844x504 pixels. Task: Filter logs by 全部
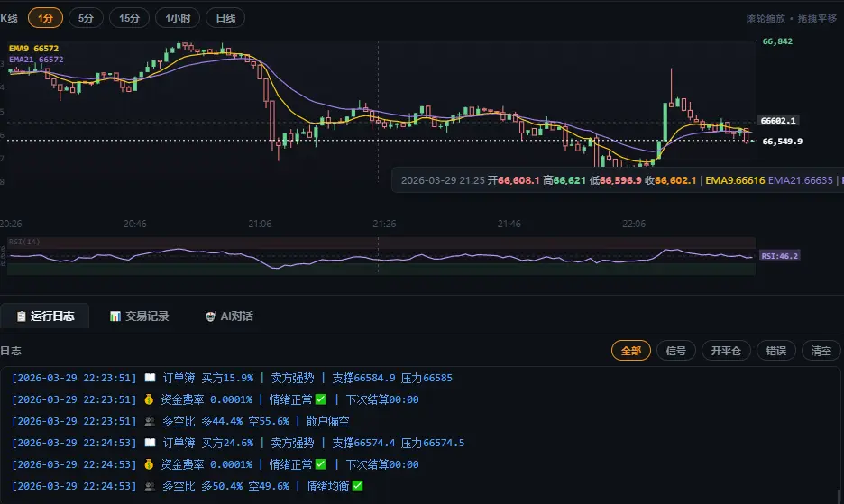(631, 351)
